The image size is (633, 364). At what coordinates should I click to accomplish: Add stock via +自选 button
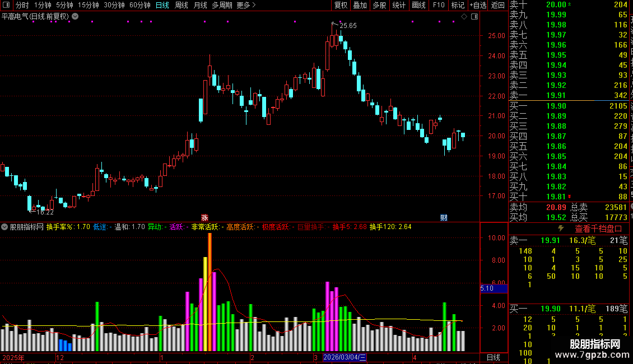(x=478, y=5)
